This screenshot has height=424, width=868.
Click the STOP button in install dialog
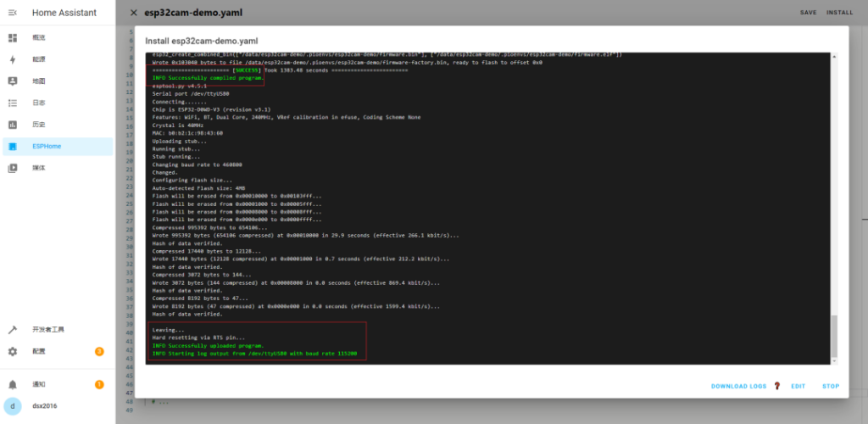click(831, 387)
